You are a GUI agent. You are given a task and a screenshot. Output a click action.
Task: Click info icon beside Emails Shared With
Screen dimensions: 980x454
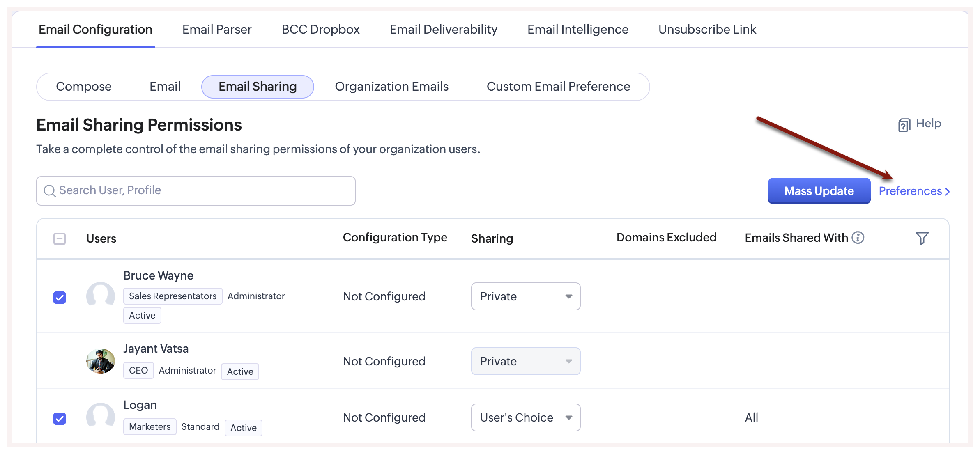point(858,237)
